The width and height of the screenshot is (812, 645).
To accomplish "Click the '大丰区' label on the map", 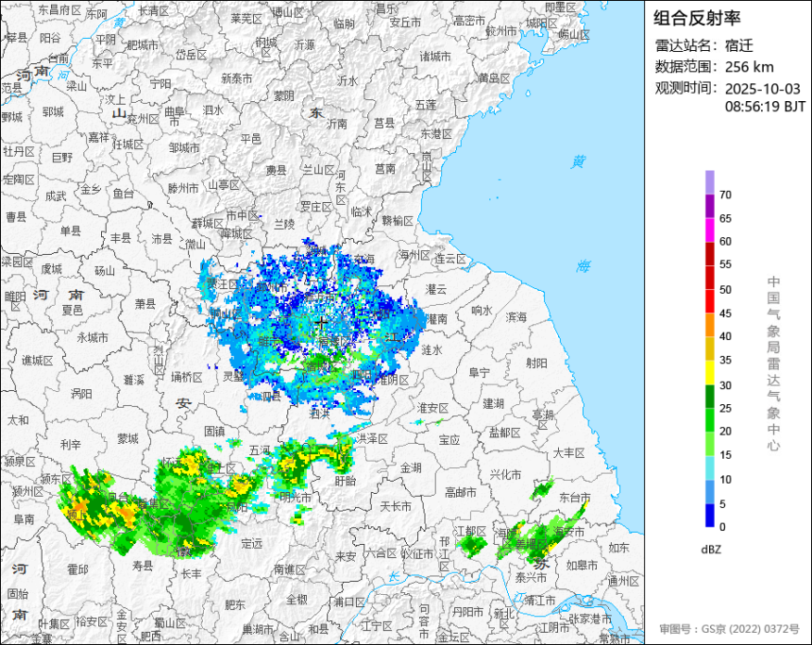I will [569, 452].
